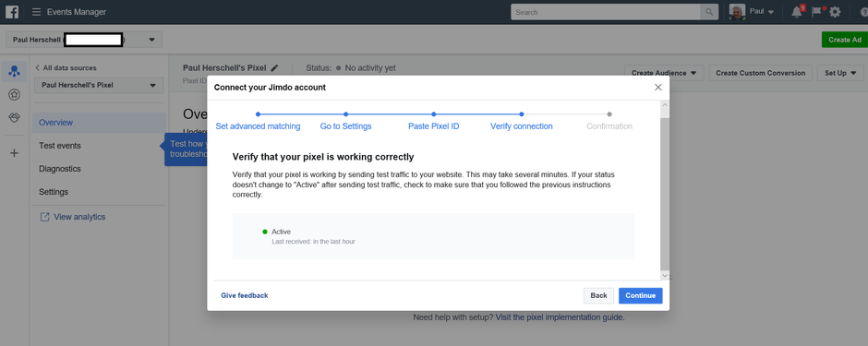This screenshot has height=346, width=868.
Task: Open Paul's profile picture
Action: (737, 12)
